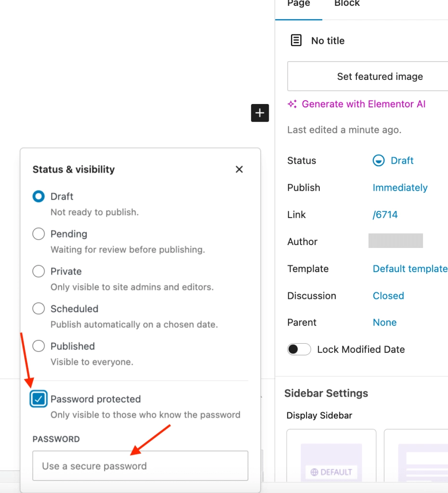This screenshot has height=493, width=448.
Task: Click the Elementor AI sparkle icon
Action: (x=292, y=104)
